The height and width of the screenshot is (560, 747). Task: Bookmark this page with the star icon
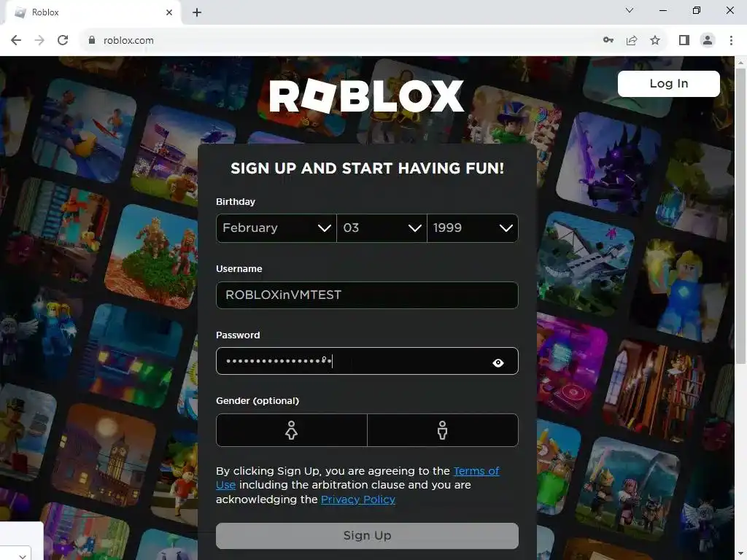click(x=655, y=41)
